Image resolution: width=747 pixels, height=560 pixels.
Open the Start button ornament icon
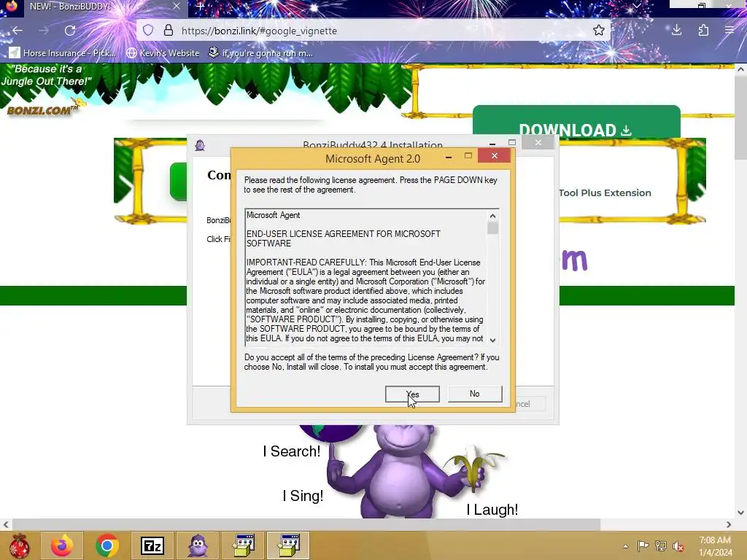(x=19, y=545)
